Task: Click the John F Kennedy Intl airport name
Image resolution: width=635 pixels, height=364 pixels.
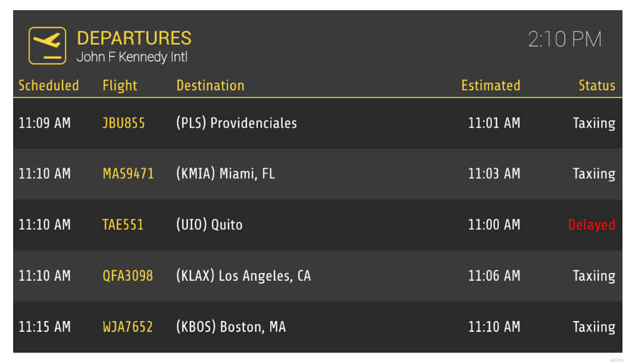Action: pos(132,57)
